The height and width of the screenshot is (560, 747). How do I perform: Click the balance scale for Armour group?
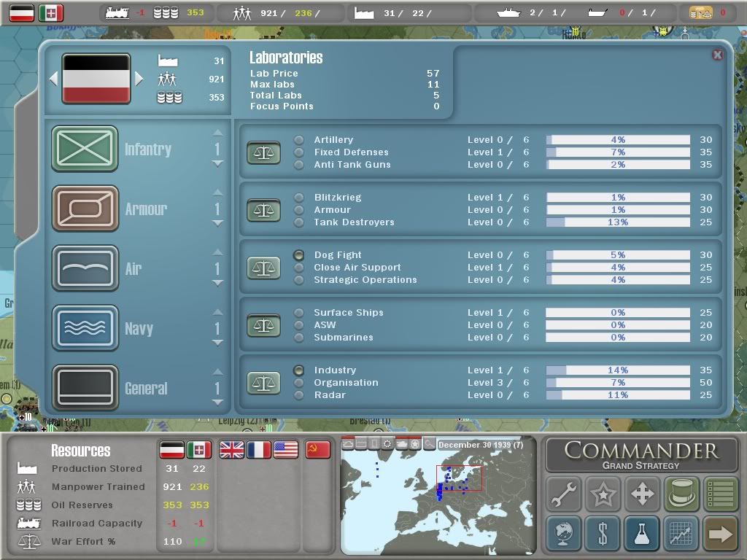pyautogui.click(x=263, y=210)
